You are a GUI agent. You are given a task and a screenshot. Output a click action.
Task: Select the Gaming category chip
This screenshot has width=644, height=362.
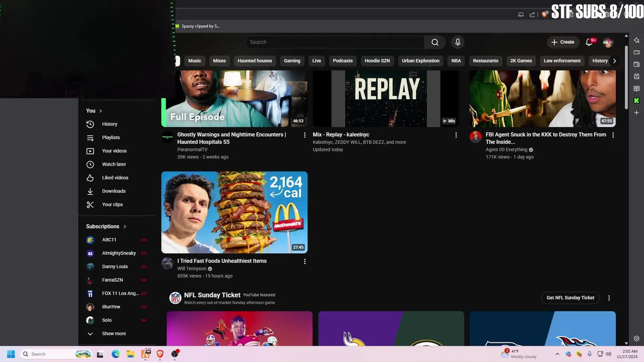(x=292, y=61)
